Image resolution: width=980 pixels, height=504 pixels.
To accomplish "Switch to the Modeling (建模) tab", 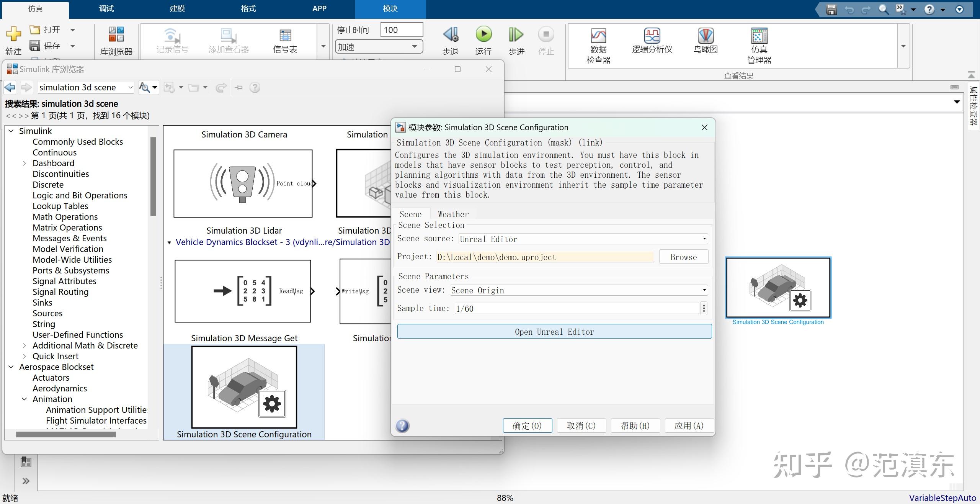I will (177, 9).
